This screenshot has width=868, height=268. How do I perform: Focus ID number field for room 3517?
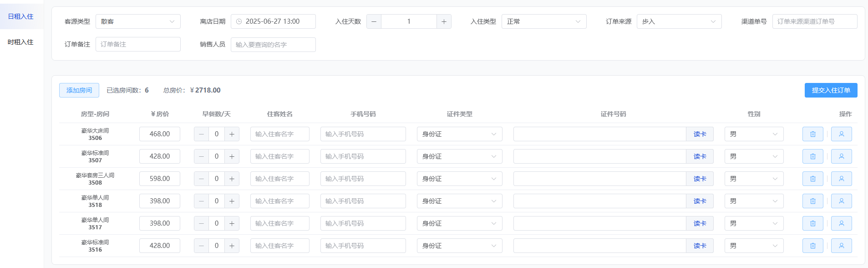tap(600, 223)
